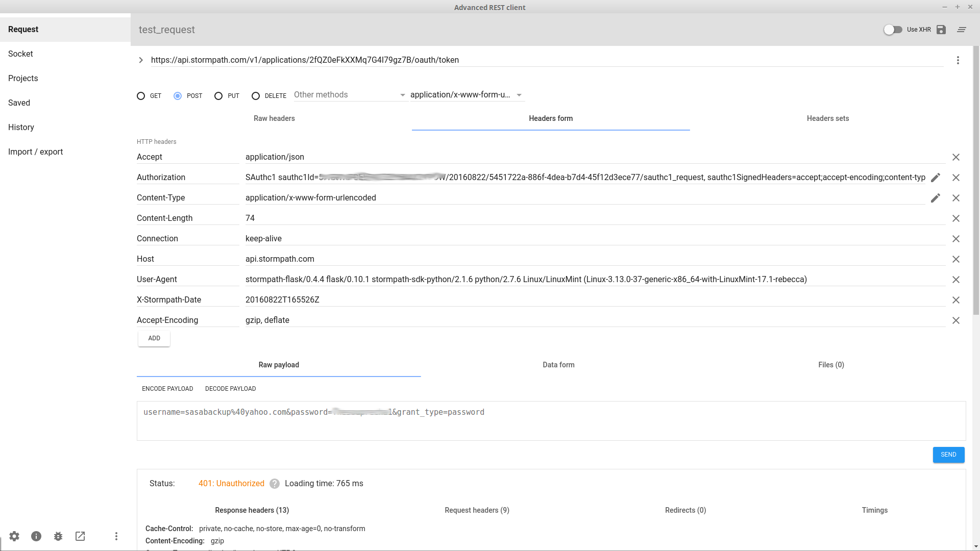
Task: Edit the Authorization header with the pencil icon
Action: [935, 178]
